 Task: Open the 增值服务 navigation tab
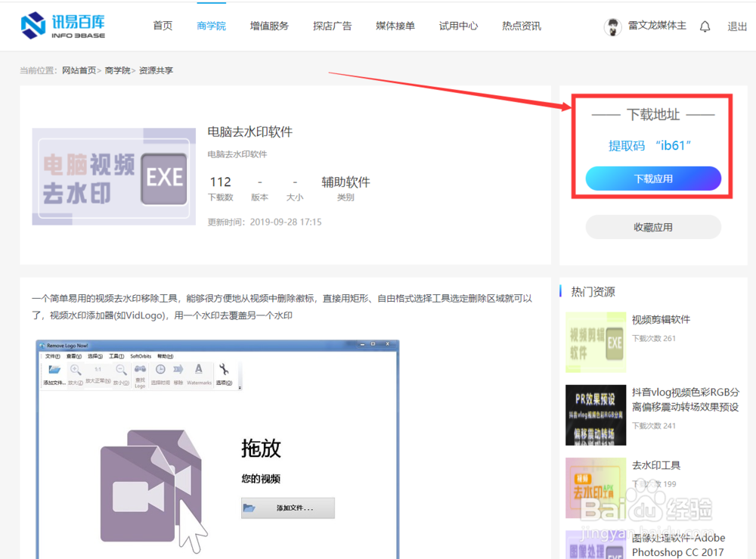(269, 26)
